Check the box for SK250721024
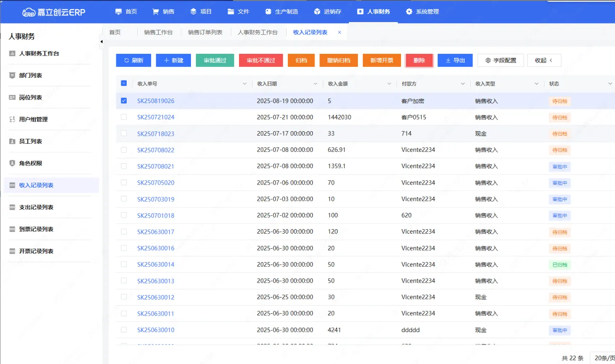Image resolution: width=615 pixels, height=364 pixels. tap(124, 117)
